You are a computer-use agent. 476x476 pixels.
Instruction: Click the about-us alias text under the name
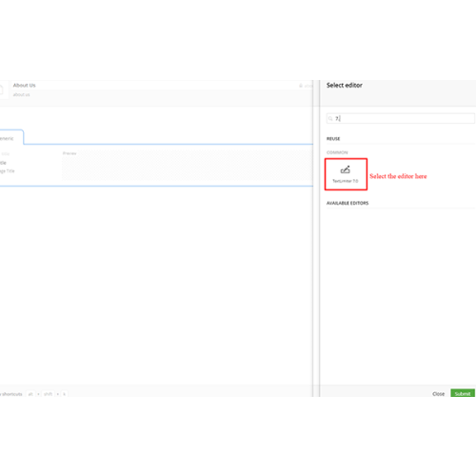click(21, 94)
